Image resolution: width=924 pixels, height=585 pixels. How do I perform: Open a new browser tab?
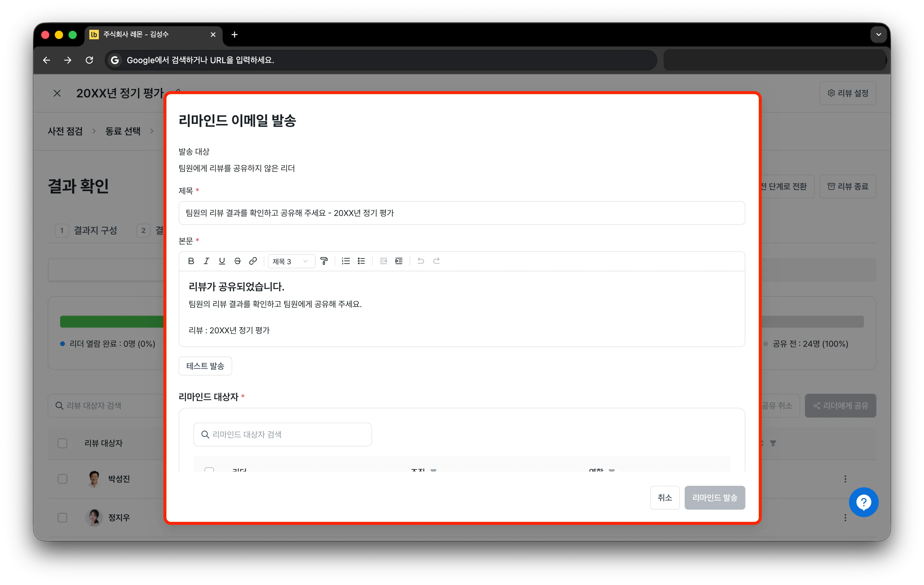tap(235, 35)
